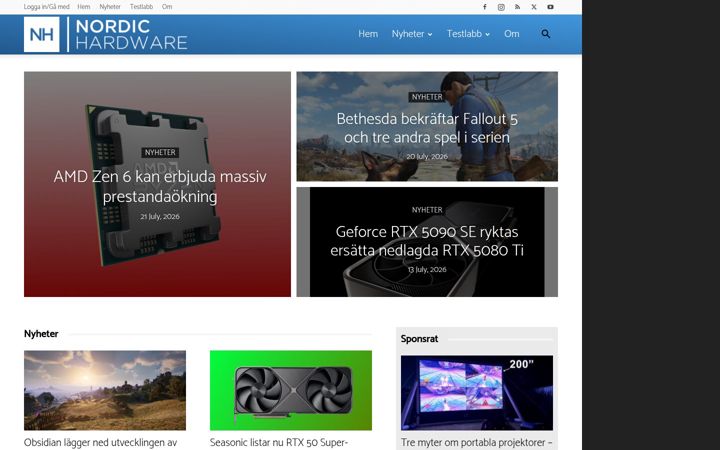Open the YouTube social icon

550,7
